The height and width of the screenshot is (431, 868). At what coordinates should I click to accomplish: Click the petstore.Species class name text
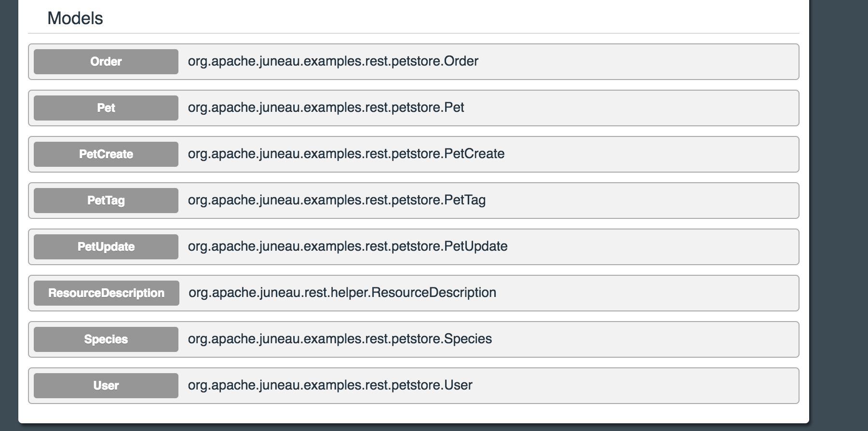click(339, 339)
